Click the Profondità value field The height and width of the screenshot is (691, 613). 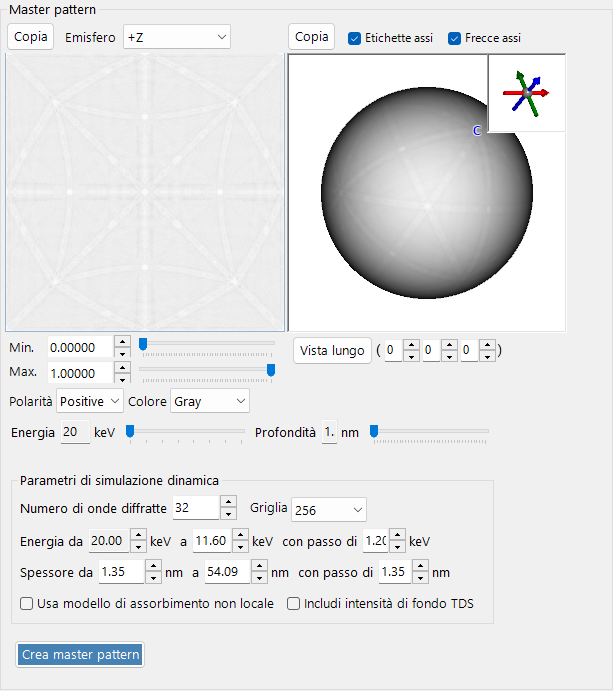click(x=329, y=432)
